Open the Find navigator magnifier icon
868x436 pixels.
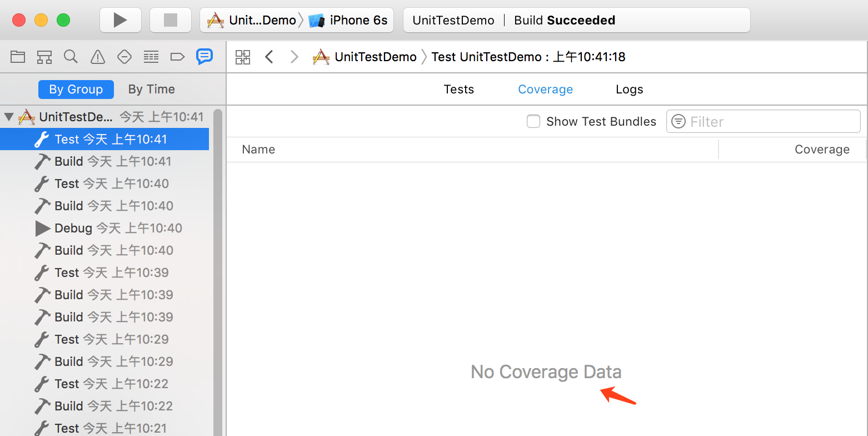pyautogui.click(x=71, y=56)
